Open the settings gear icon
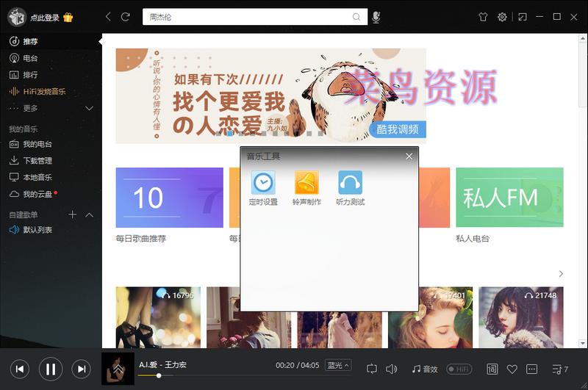Screen dimensions: 588x390 point(502,17)
